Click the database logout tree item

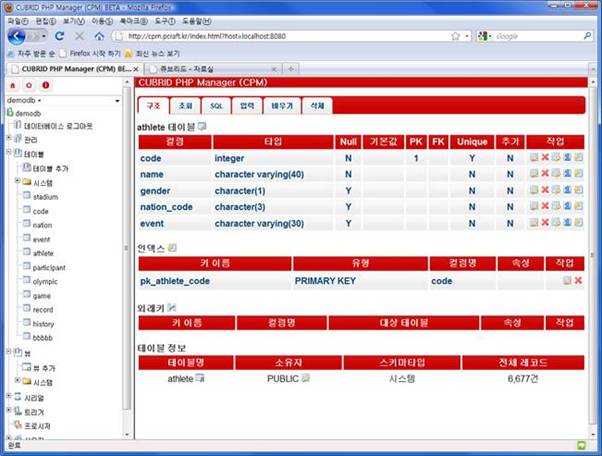pyautogui.click(x=58, y=126)
